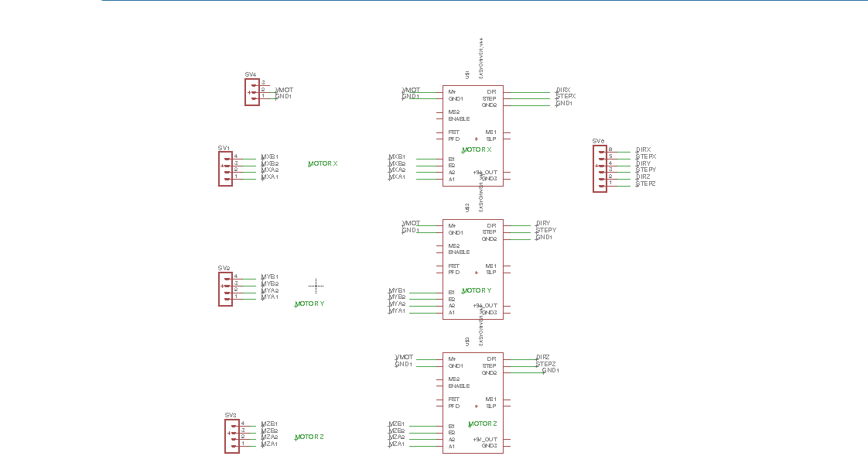Click the MOTOR Z label inside the third driver
This screenshot has width=868, height=463.
click(x=483, y=424)
